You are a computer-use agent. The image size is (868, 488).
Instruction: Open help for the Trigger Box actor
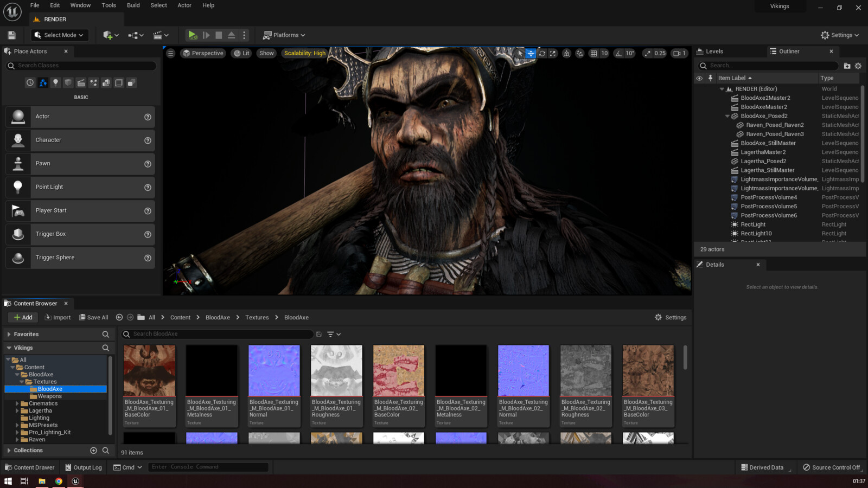[x=148, y=234]
